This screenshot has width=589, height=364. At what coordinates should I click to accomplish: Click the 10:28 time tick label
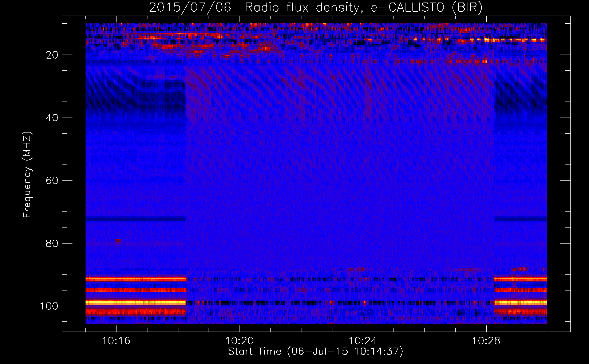click(486, 341)
